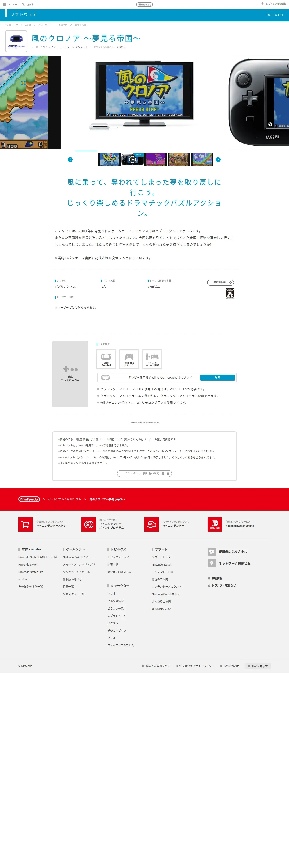Open ニンテンドー3DS support link

tap(162, 572)
